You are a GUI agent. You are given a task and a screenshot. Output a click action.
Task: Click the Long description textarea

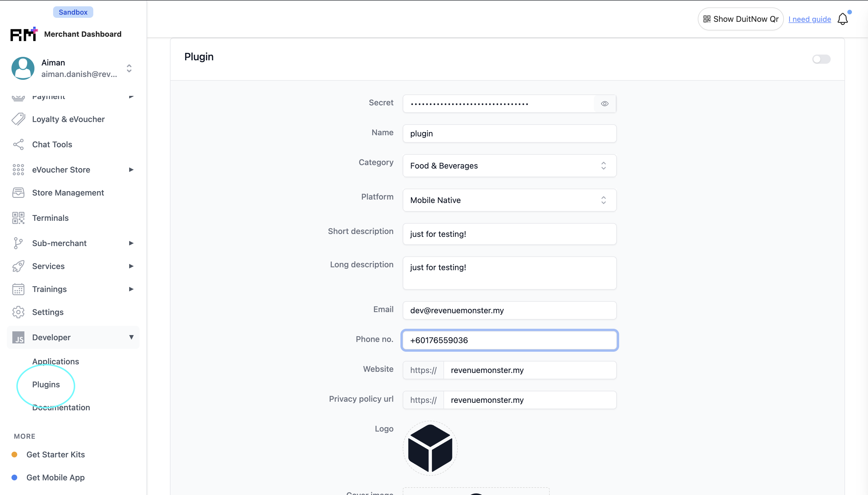point(509,273)
